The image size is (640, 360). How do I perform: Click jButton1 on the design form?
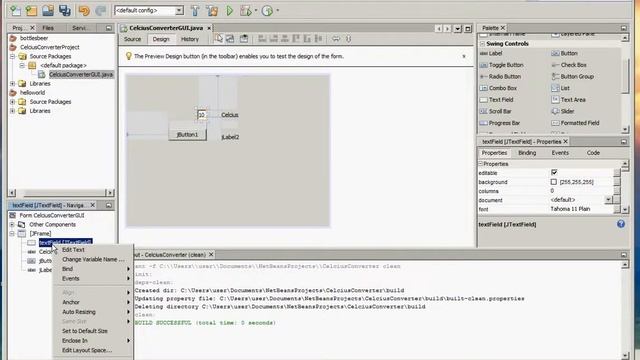(x=187, y=135)
